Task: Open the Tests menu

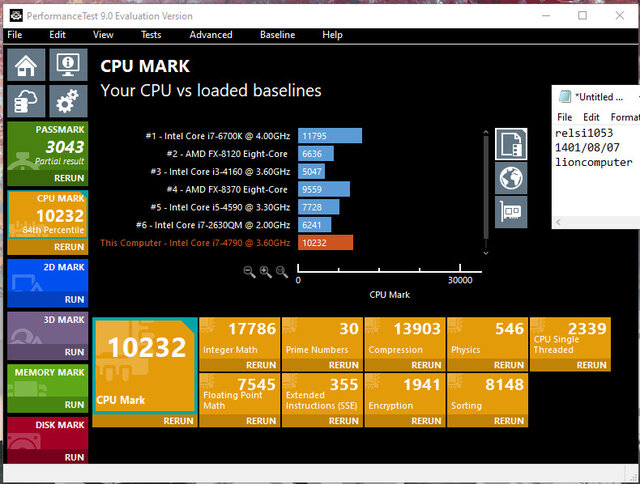Action: pyautogui.click(x=151, y=35)
